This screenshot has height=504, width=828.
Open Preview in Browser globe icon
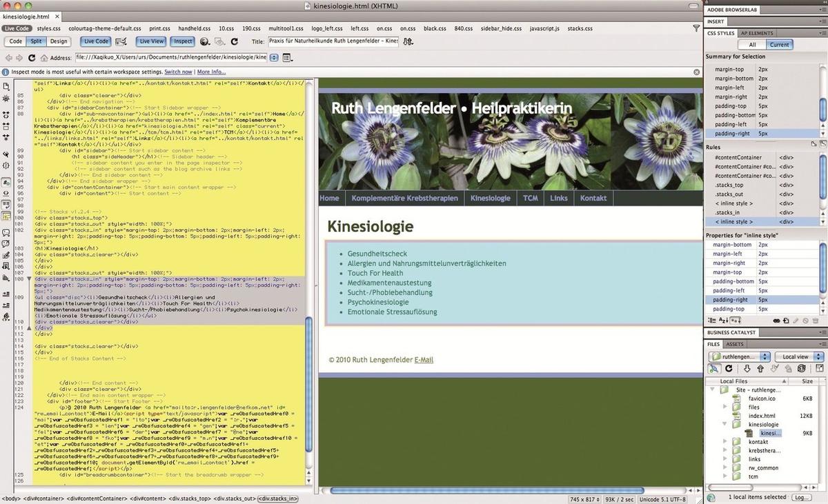[205, 41]
